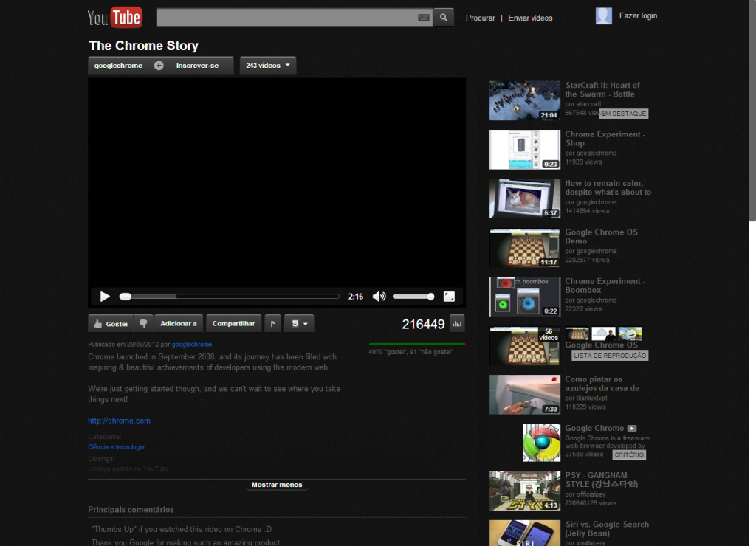This screenshot has width=756, height=546.
Task: Expand the 243 vídeos dropdown
Action: pyautogui.click(x=267, y=66)
